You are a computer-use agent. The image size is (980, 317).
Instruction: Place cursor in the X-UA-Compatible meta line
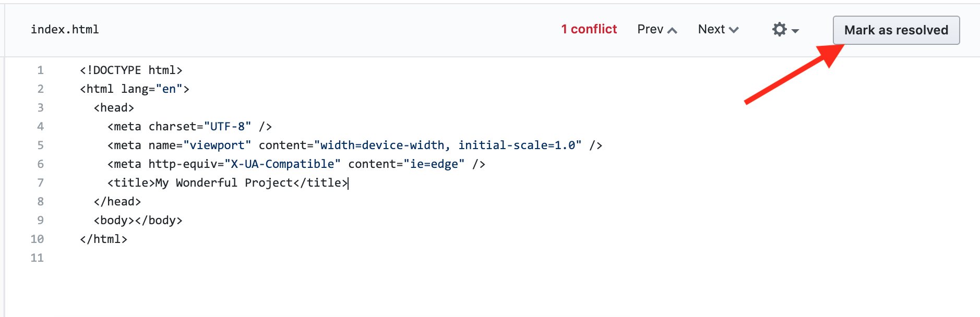(x=296, y=164)
